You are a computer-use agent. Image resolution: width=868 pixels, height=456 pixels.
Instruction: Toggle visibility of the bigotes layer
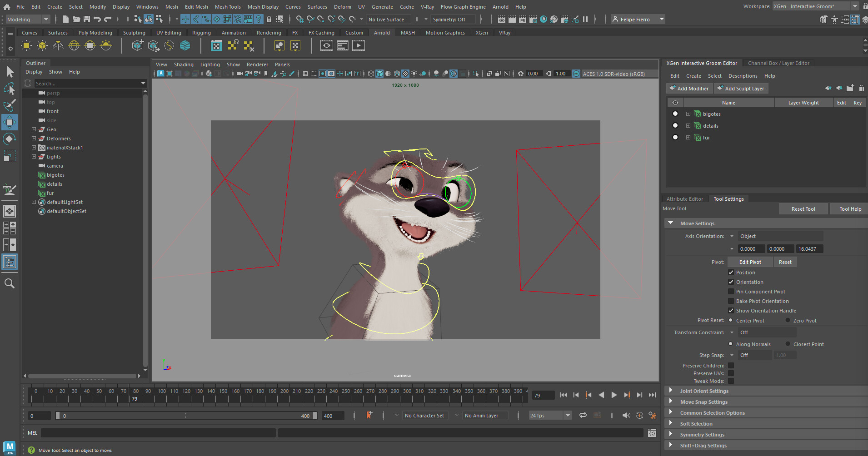coord(675,114)
